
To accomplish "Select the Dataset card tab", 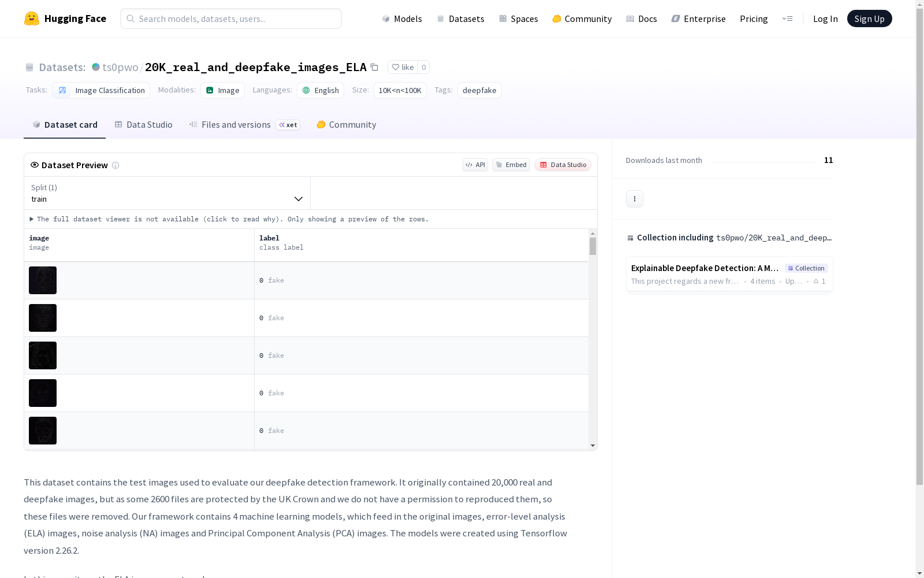I will point(65,125).
